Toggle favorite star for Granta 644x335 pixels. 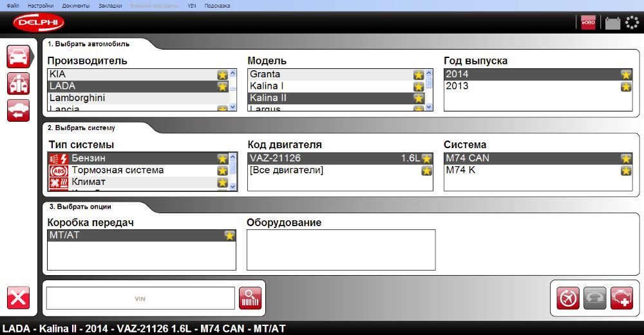(x=419, y=75)
